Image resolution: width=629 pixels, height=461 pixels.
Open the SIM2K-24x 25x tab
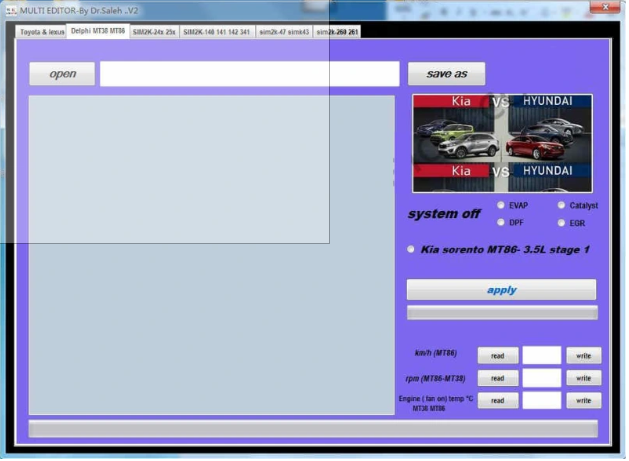[x=154, y=32]
